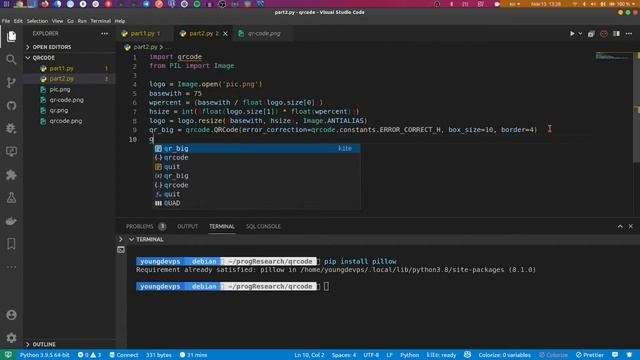The image size is (640, 360).
Task: Open the run button dropdown arrow
Action: click(x=580, y=33)
